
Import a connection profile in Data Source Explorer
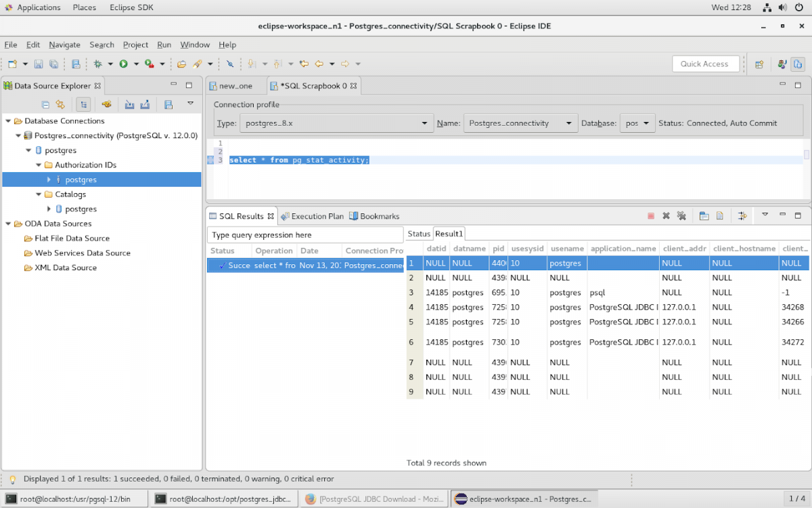coord(131,104)
